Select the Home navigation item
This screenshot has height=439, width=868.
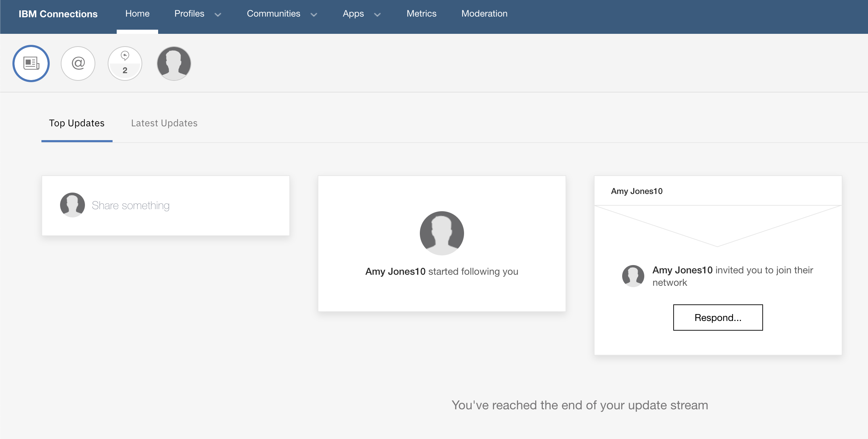pyautogui.click(x=137, y=13)
